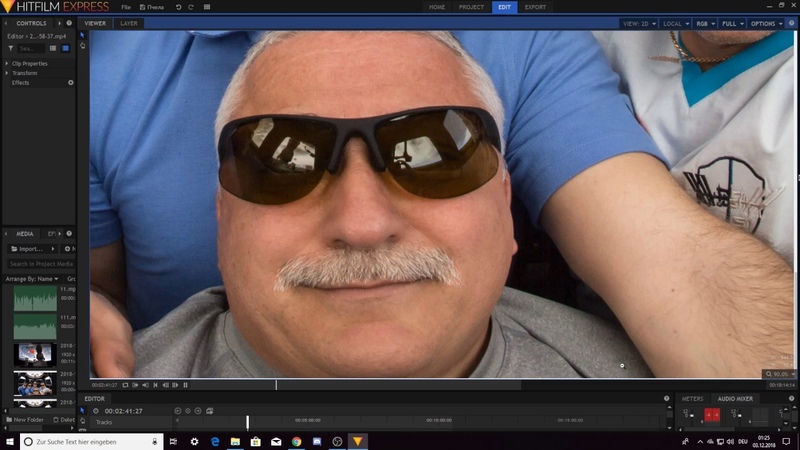The image size is (800, 450).
Task: Open Google Chrome from the taskbar
Action: pyautogui.click(x=296, y=441)
